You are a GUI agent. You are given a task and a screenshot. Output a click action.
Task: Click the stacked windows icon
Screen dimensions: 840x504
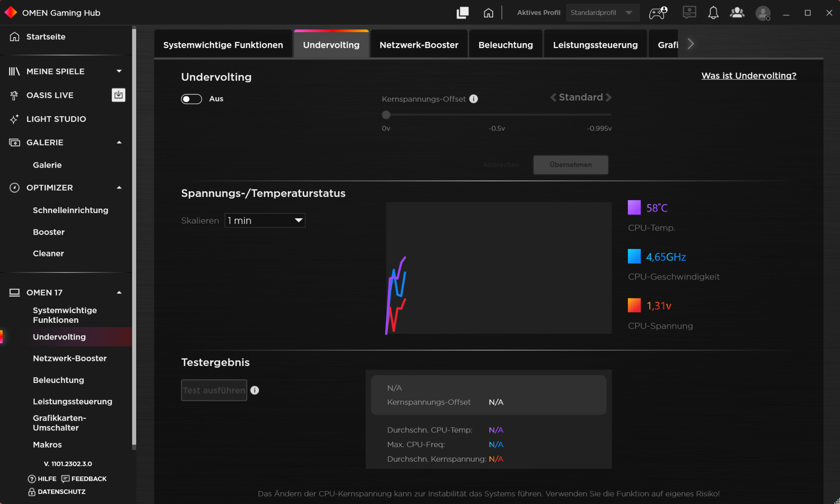[462, 13]
